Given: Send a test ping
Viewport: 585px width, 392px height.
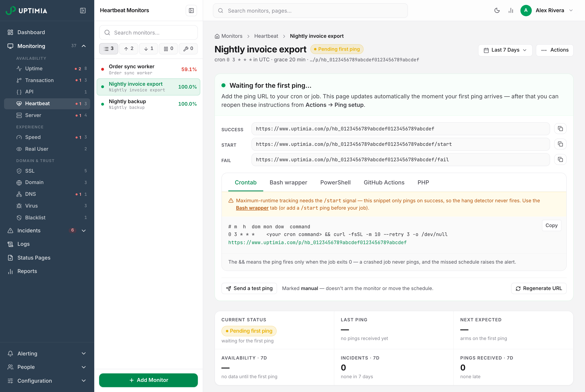Looking at the screenshot, I should click(249, 288).
